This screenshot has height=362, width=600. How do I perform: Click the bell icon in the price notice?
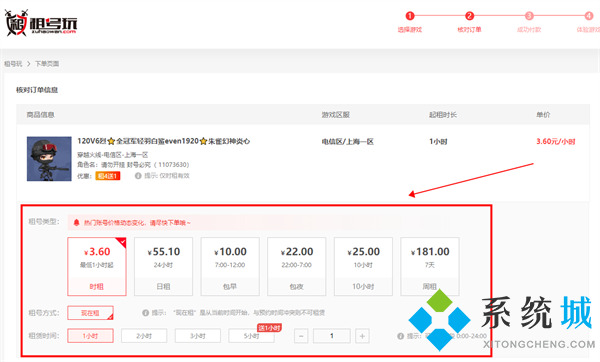tap(77, 222)
